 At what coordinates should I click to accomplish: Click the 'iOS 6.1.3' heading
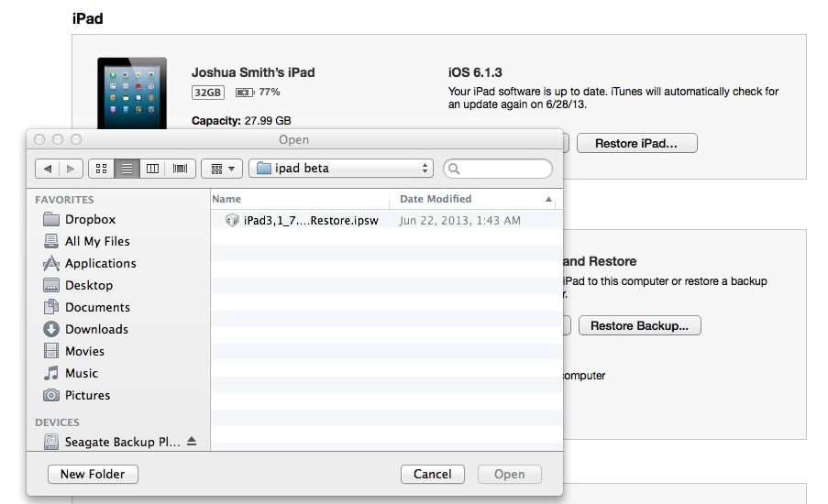point(475,72)
